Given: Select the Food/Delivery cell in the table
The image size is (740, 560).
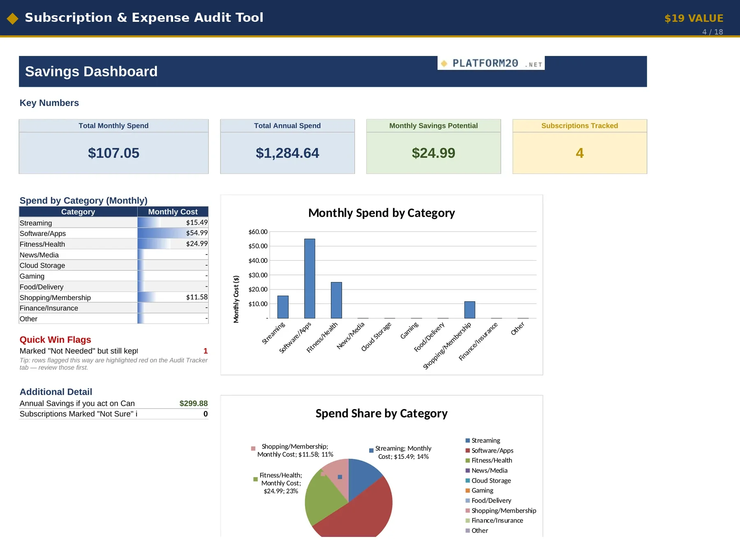Looking at the screenshot, I should [78, 287].
